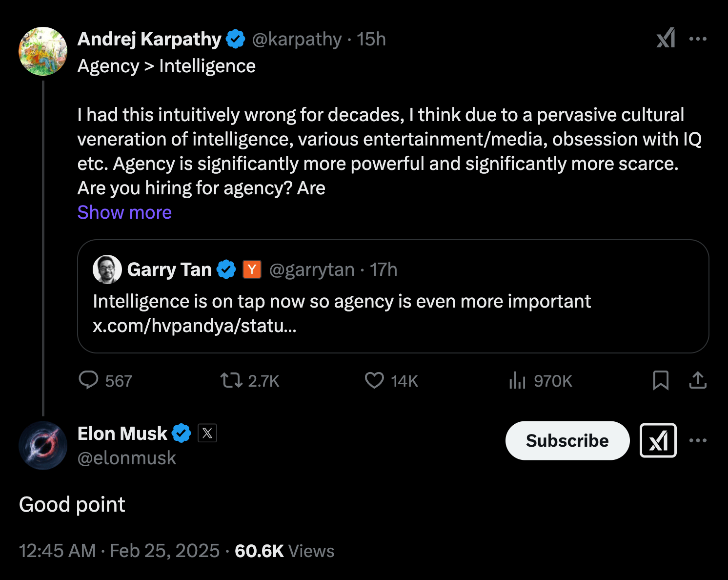The width and height of the screenshot is (728, 580).
Task: Visit the @karpathy handle link
Action: [x=297, y=39]
